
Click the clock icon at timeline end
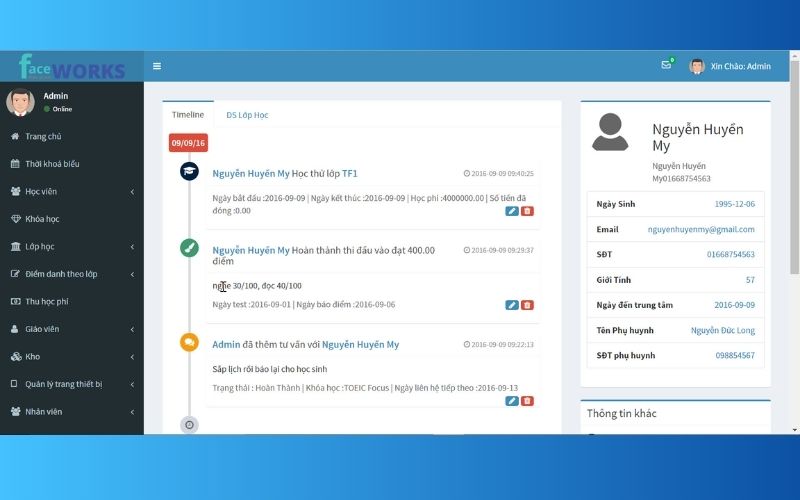[189, 425]
